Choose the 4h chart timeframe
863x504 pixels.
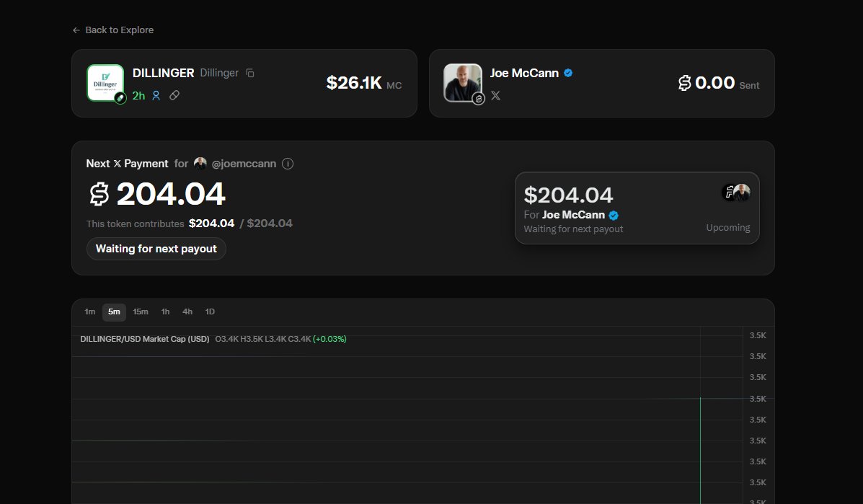[187, 312]
